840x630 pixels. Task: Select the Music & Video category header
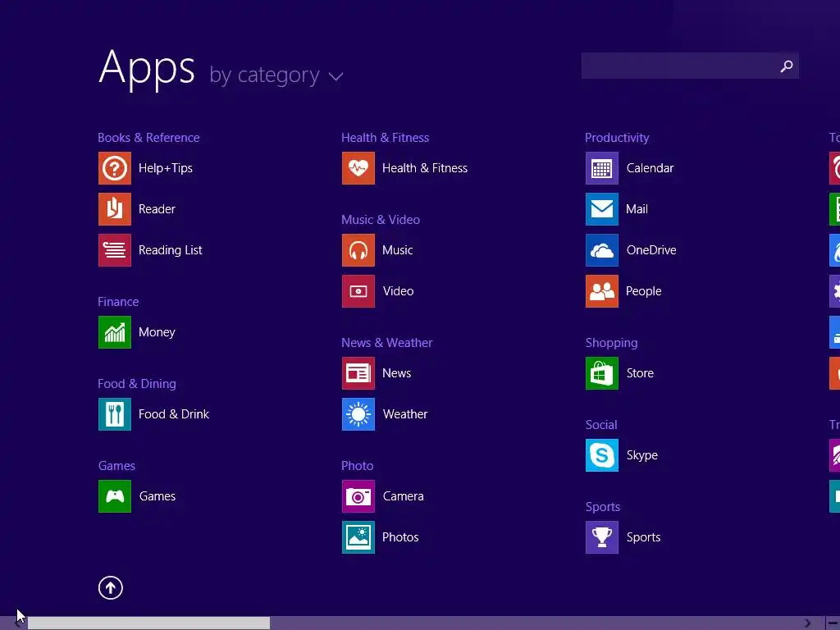click(381, 220)
